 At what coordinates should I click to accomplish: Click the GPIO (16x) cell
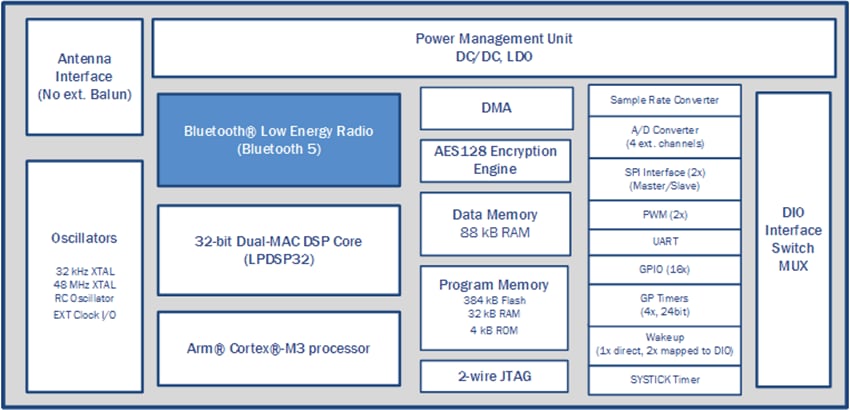tap(664, 270)
